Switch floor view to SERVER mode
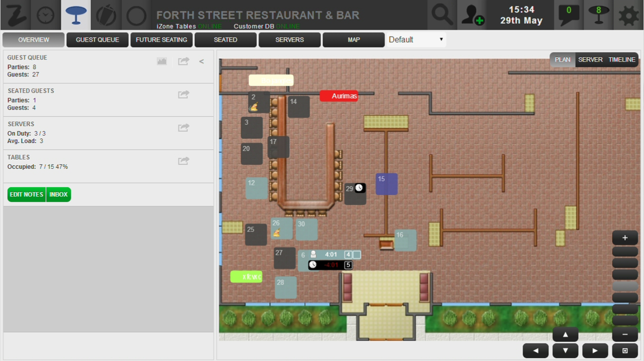Image resolution: width=644 pixels, height=361 pixels. [590, 60]
